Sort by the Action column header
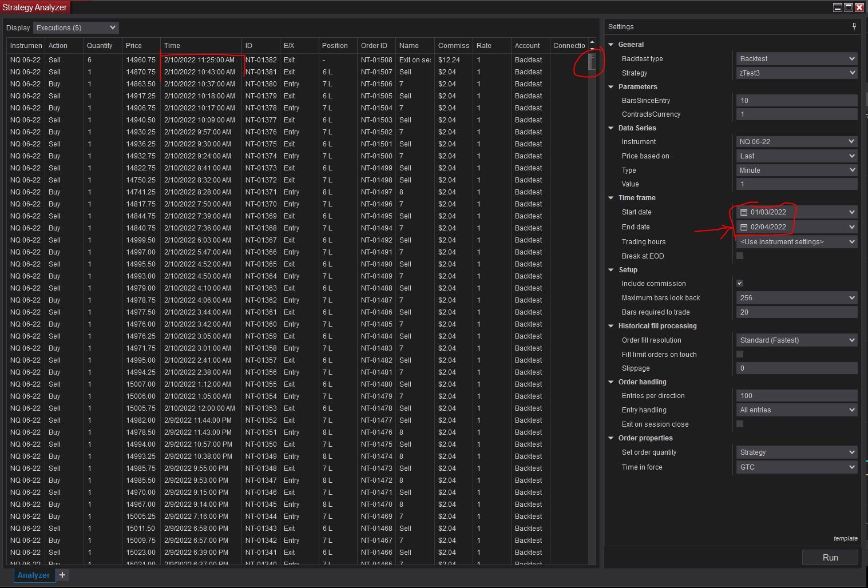Screen dimensions: 868x588 pos(64,45)
